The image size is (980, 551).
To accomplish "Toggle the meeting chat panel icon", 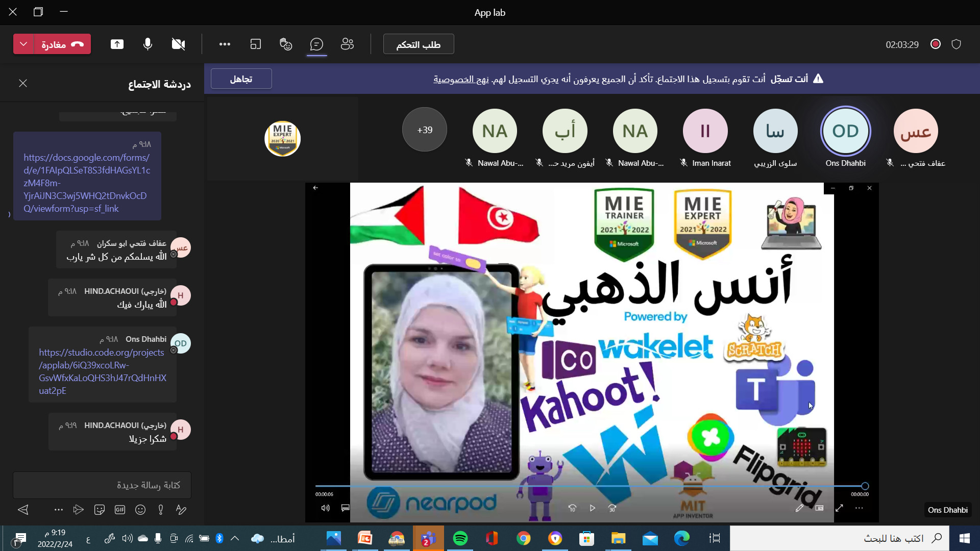I will pyautogui.click(x=316, y=44).
